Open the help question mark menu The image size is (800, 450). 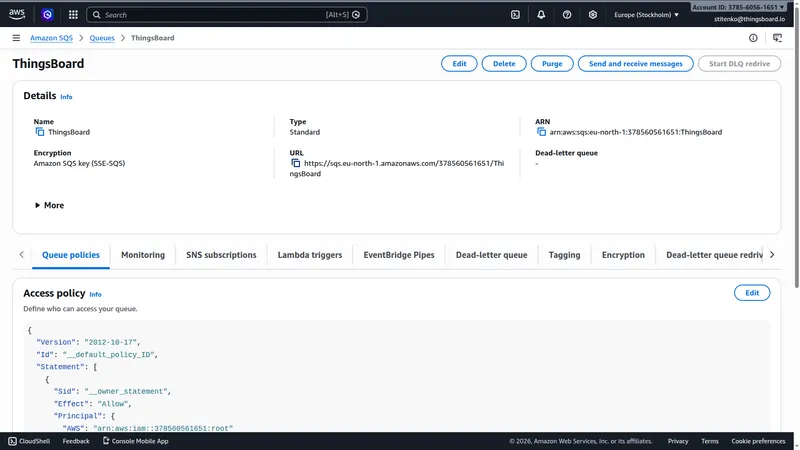[x=567, y=15]
